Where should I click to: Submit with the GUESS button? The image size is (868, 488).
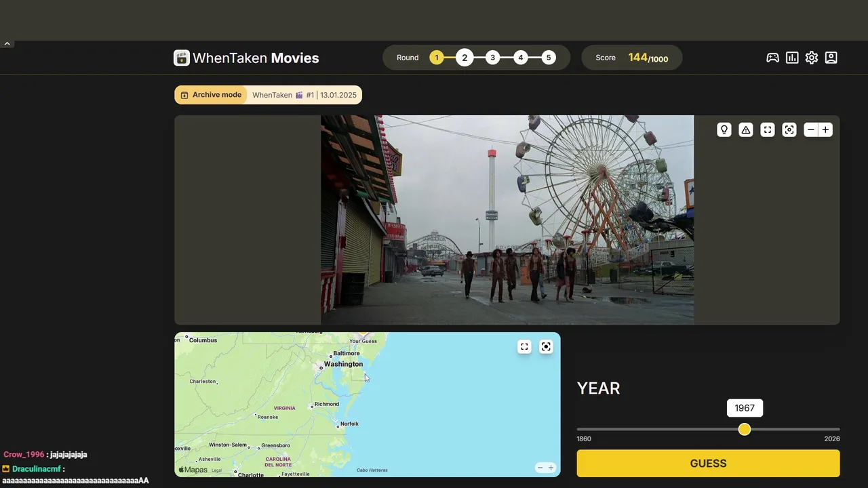[708, 464]
